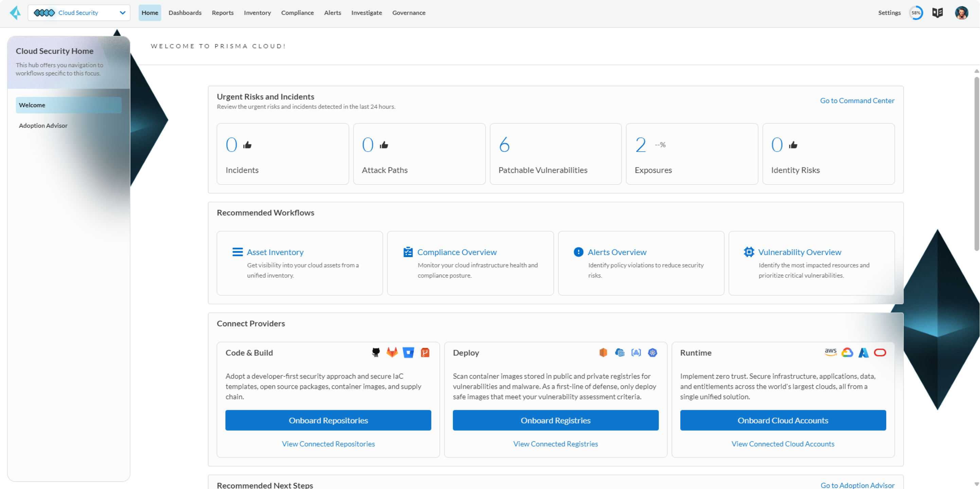Click the GitHub icon in Code & Build

(375, 352)
